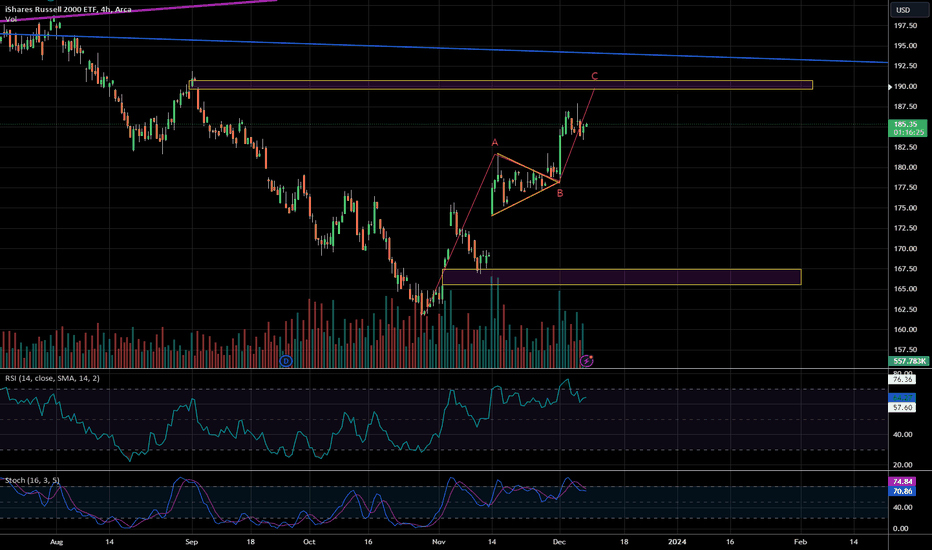
Task: Select the lower yellow support rectangle near 166
Action: point(622,277)
